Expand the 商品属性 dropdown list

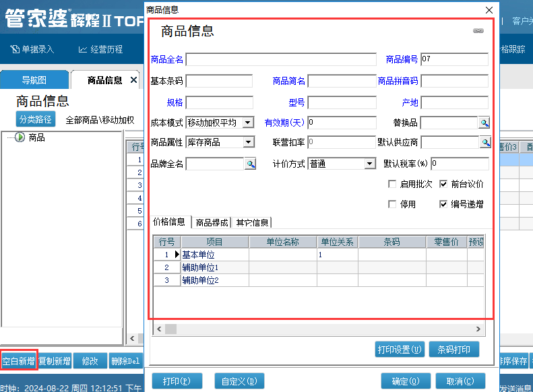click(247, 142)
